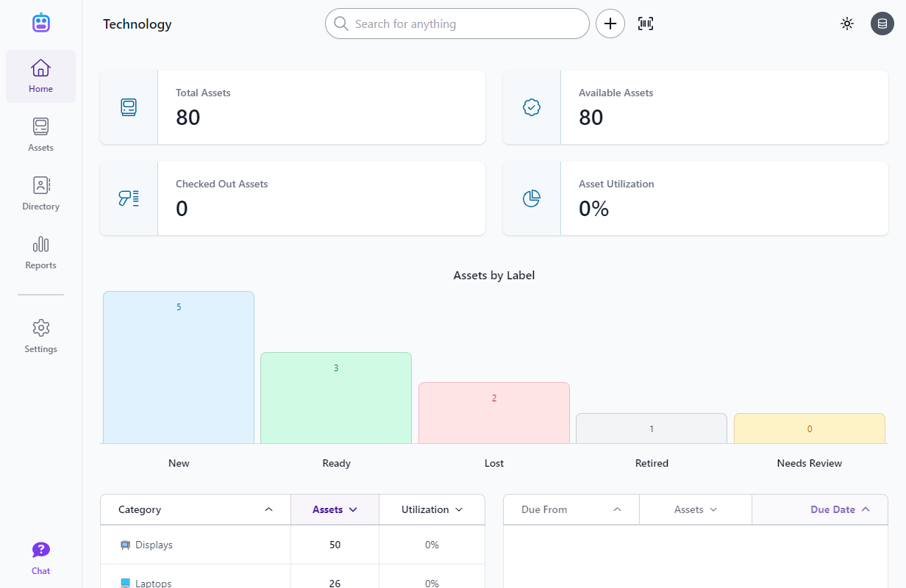906x588 pixels.
Task: Select the Needs Review bar in the chart
Action: tap(809, 429)
